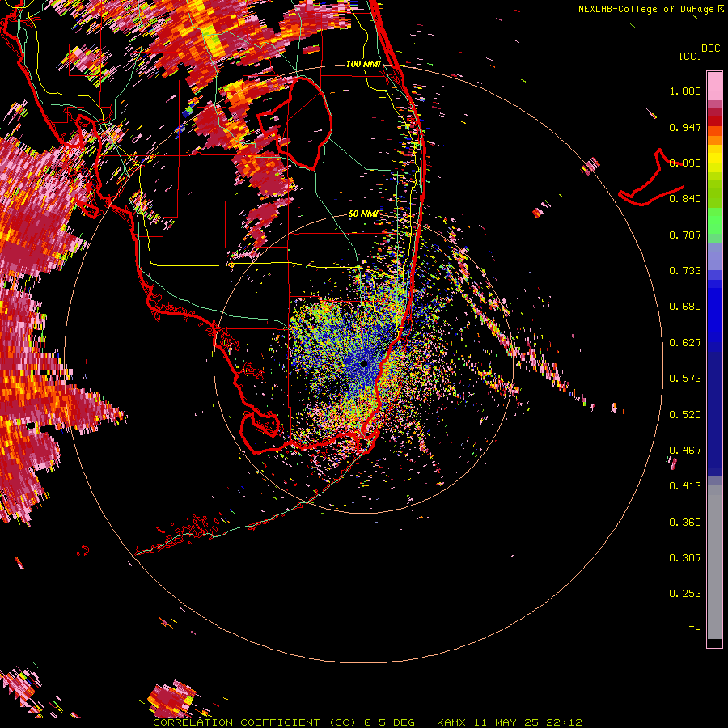Click the green segment of the color bar
The image size is (728, 728).
pos(714,225)
